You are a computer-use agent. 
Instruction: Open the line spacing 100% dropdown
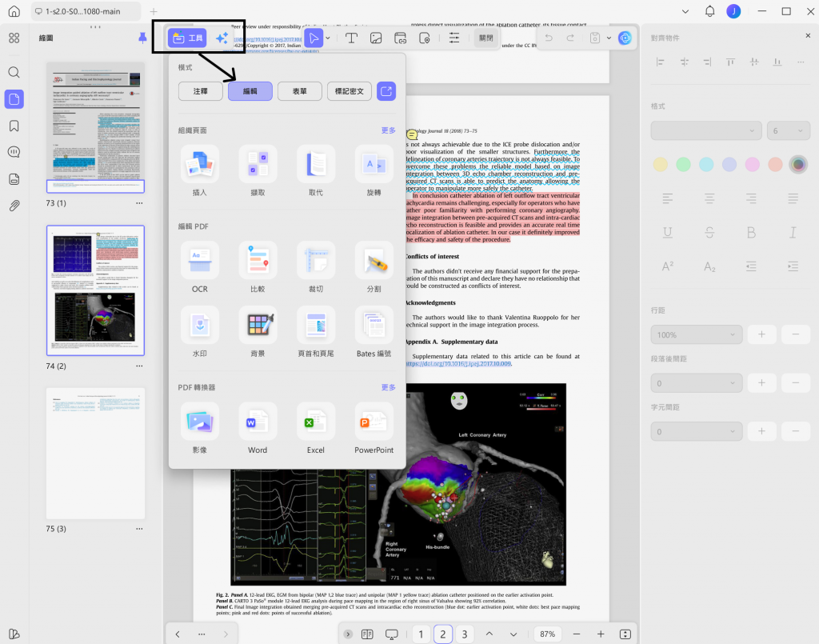point(697,334)
